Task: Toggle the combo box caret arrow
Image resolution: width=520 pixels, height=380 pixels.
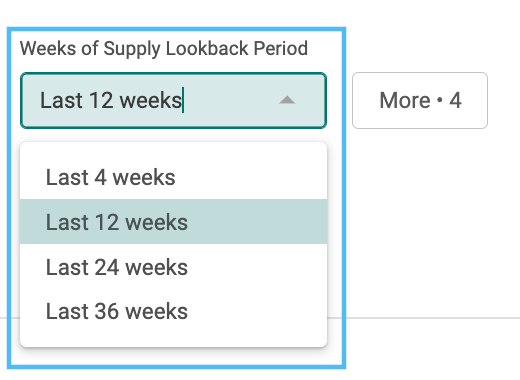Action: coord(287,100)
